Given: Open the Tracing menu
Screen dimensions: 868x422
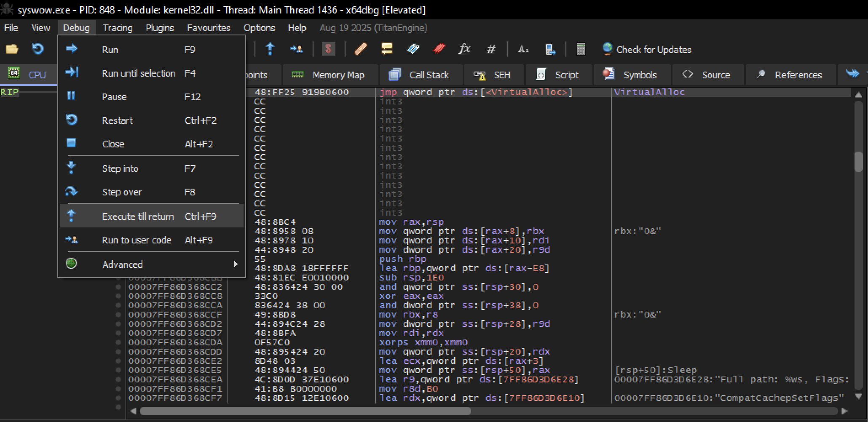Looking at the screenshot, I should [118, 28].
